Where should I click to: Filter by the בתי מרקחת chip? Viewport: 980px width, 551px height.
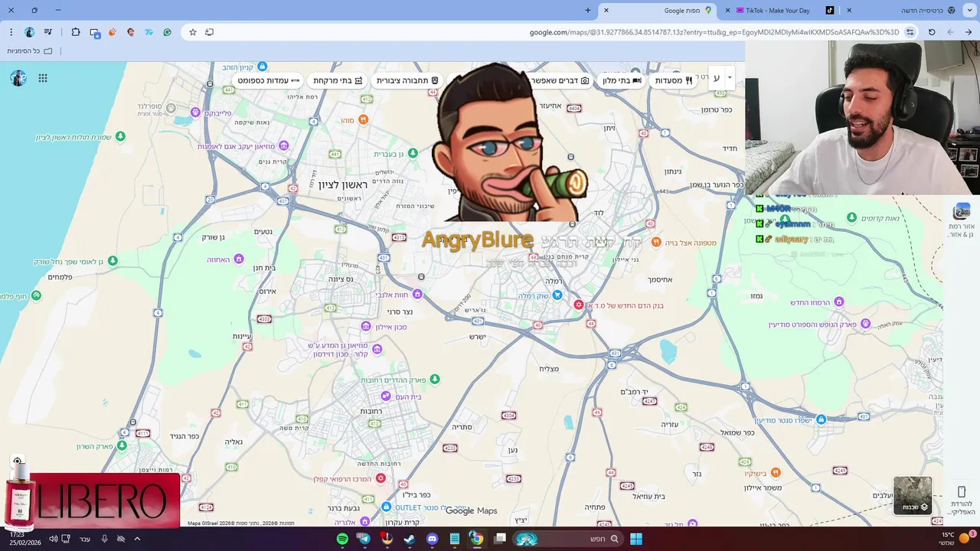(337, 80)
